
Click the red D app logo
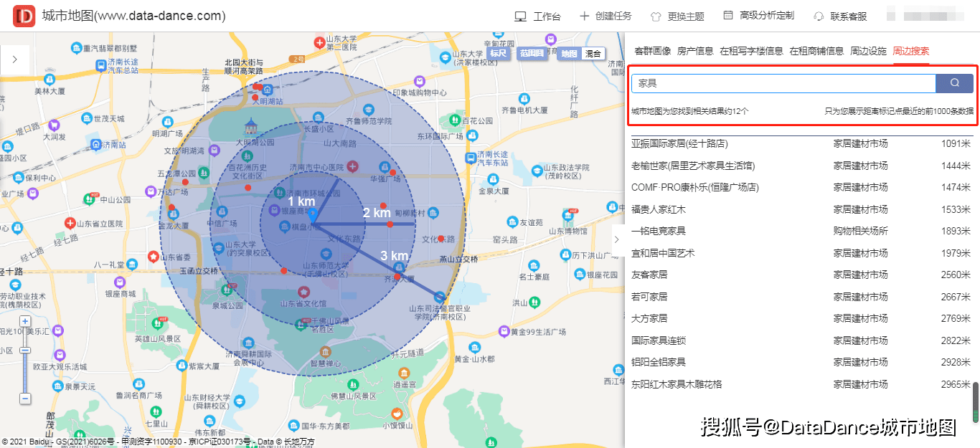24,16
